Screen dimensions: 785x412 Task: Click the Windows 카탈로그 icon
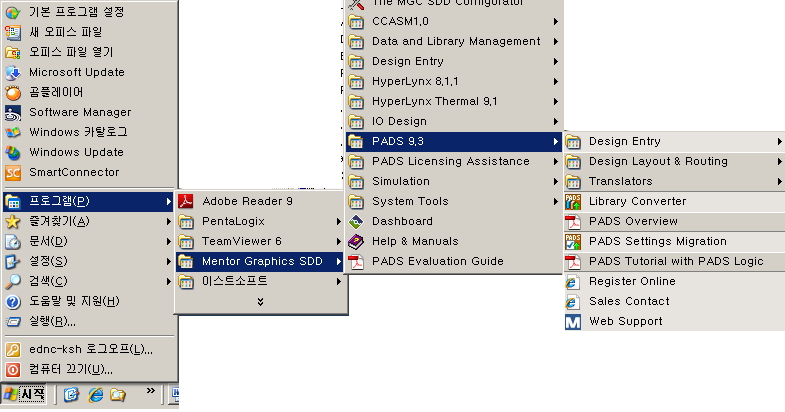(13, 133)
